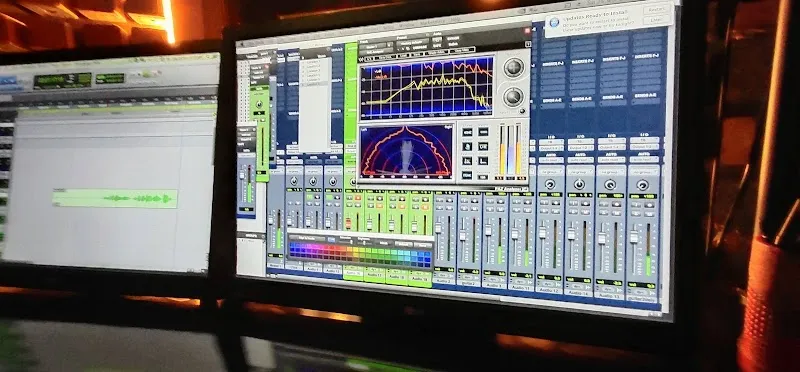Click the stereo position display

click(x=406, y=152)
